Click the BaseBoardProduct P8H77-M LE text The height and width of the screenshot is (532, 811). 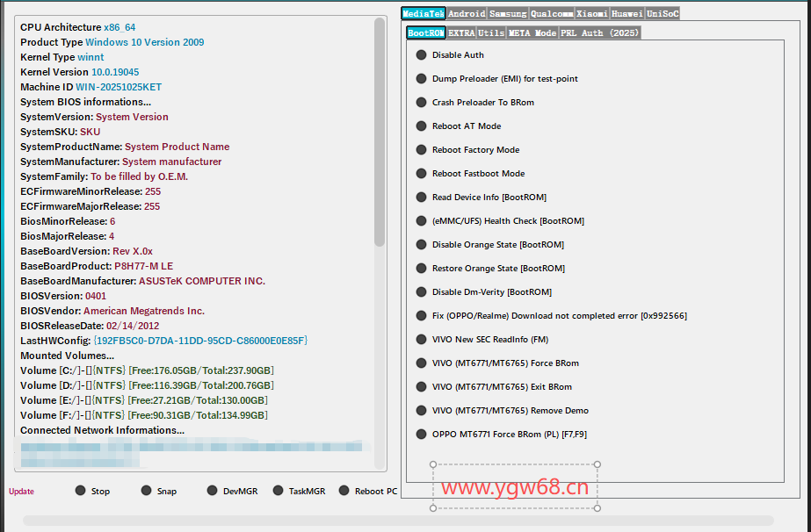(x=97, y=266)
